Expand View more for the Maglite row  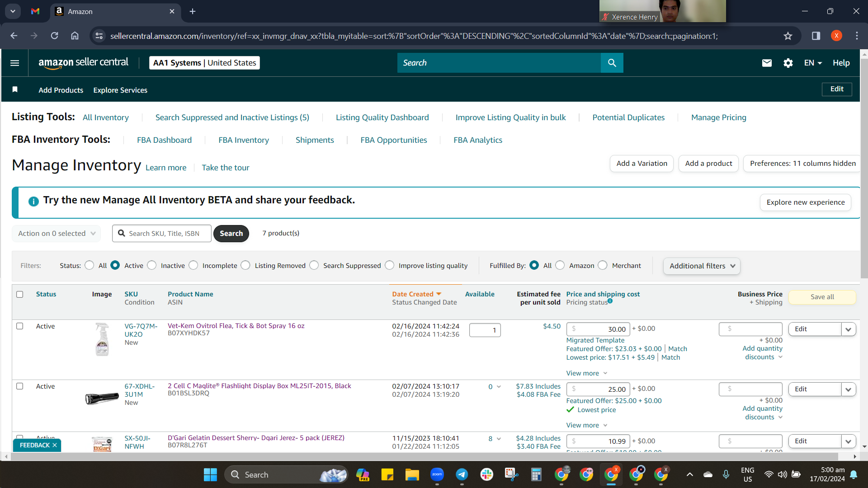coord(587,425)
